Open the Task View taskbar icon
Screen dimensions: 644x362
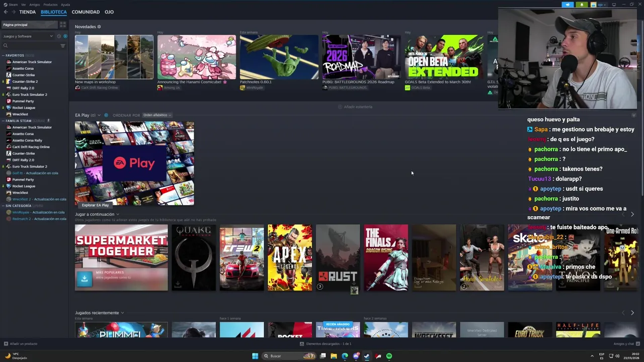tap(323, 356)
